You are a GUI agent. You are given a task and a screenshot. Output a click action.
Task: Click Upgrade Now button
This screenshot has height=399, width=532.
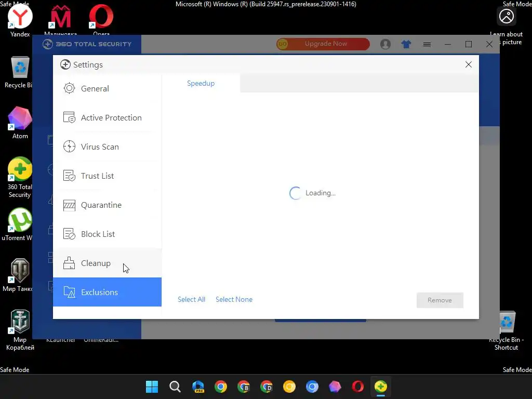[323, 44]
